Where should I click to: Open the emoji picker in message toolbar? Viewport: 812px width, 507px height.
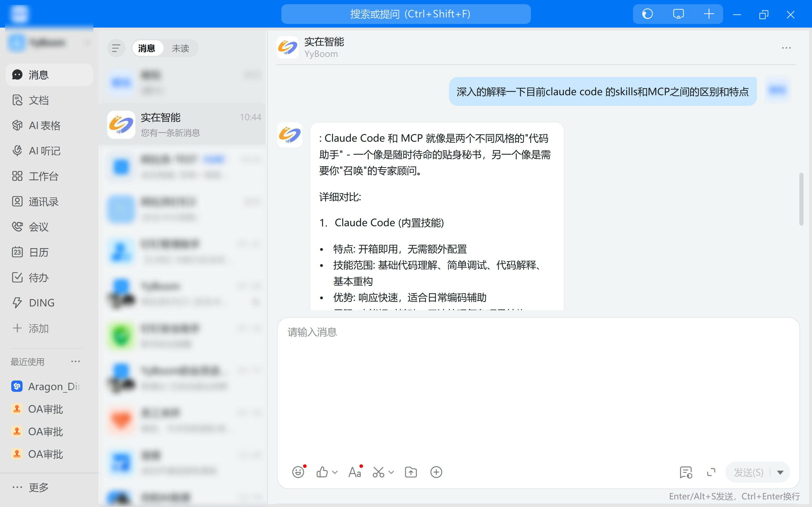click(x=298, y=472)
